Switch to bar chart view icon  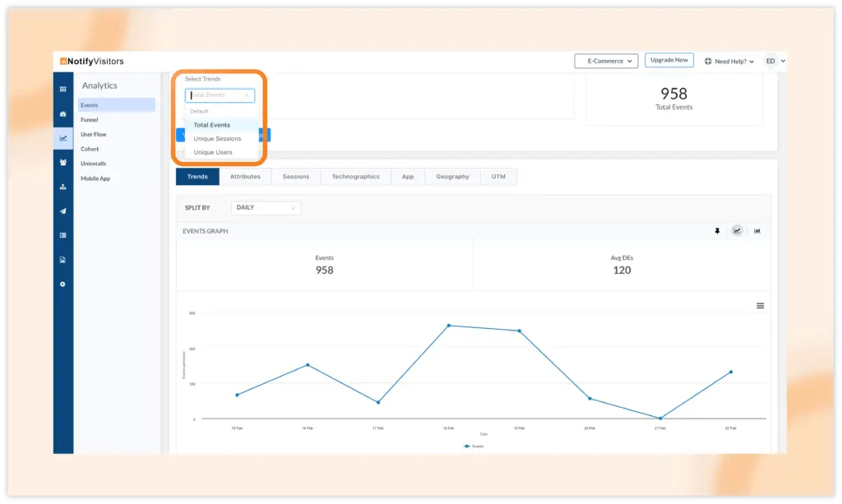(757, 231)
